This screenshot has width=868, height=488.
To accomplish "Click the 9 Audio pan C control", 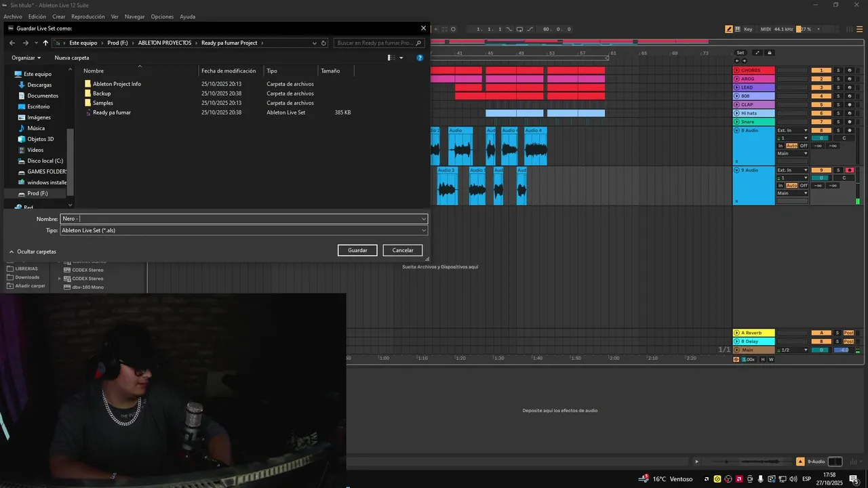I will 844,178.
